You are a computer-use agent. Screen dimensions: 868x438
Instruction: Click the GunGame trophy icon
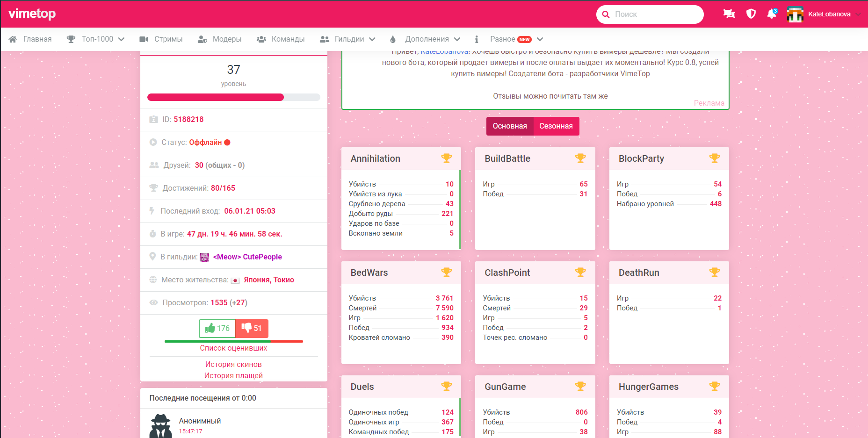[x=580, y=387]
